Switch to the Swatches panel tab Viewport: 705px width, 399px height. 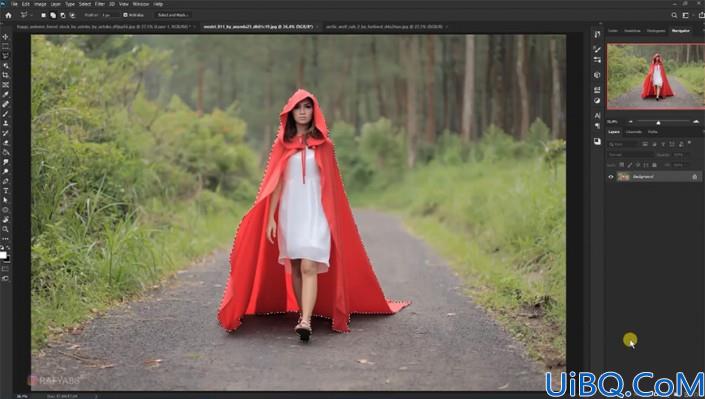[632, 31]
